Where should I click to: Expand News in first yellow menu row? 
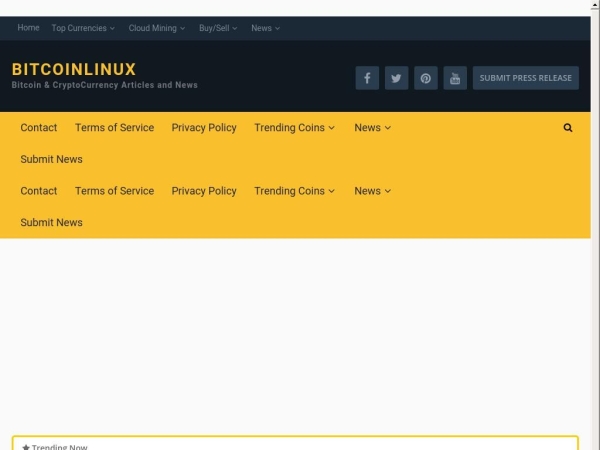coord(373,128)
